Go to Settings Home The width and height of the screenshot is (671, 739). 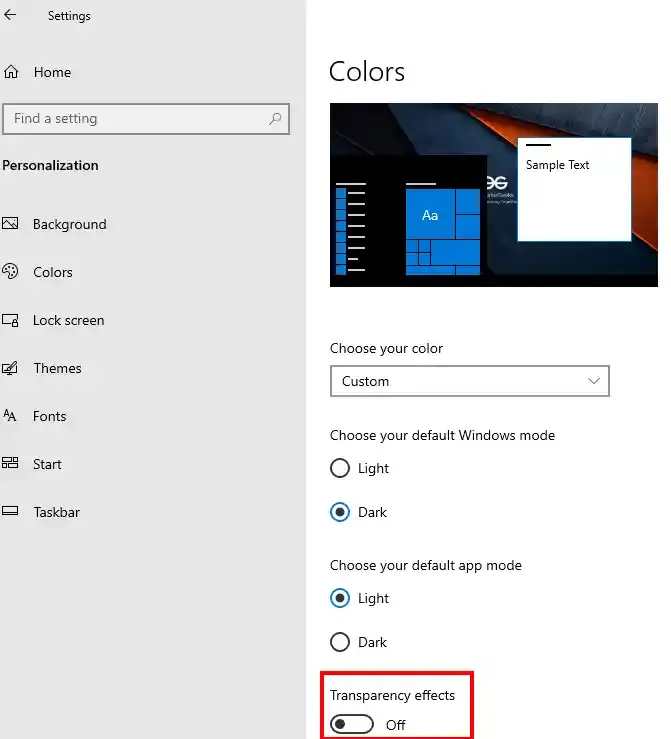point(51,72)
